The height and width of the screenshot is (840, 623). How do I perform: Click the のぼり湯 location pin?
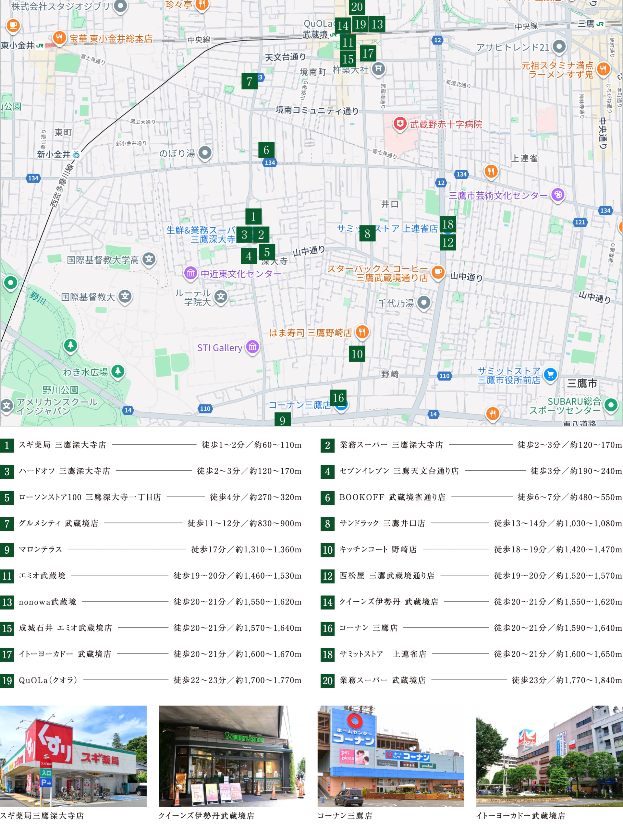(x=205, y=153)
